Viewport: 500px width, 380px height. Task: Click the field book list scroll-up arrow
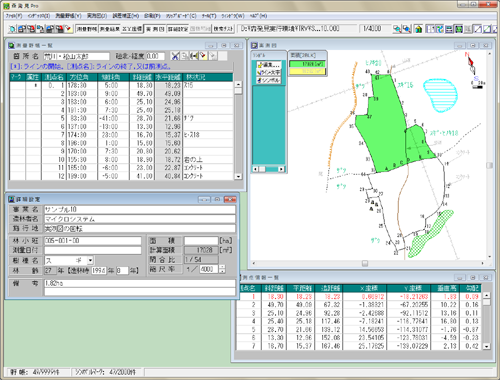238,84
